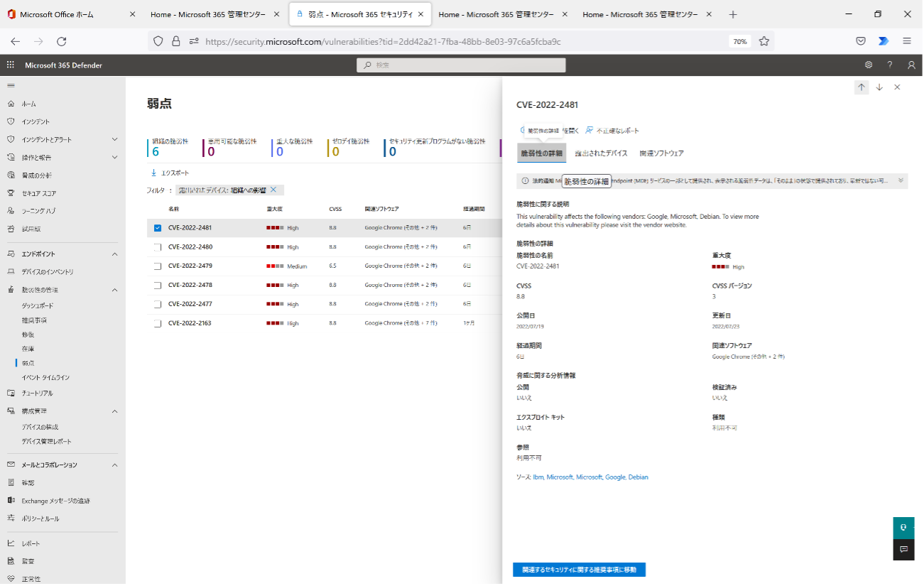The height and width of the screenshot is (586, 924).
Task: Click the 監査 audit icon
Action: pyautogui.click(x=11, y=561)
